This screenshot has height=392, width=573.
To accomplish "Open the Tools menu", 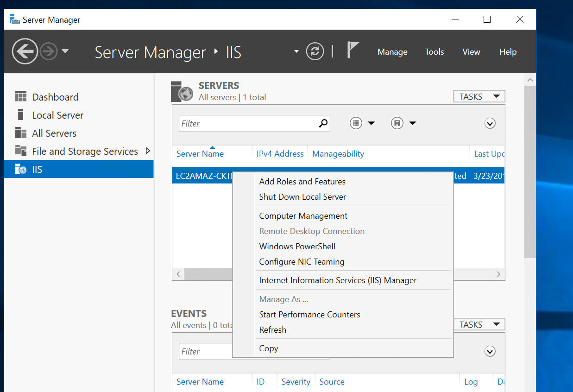I will [434, 52].
